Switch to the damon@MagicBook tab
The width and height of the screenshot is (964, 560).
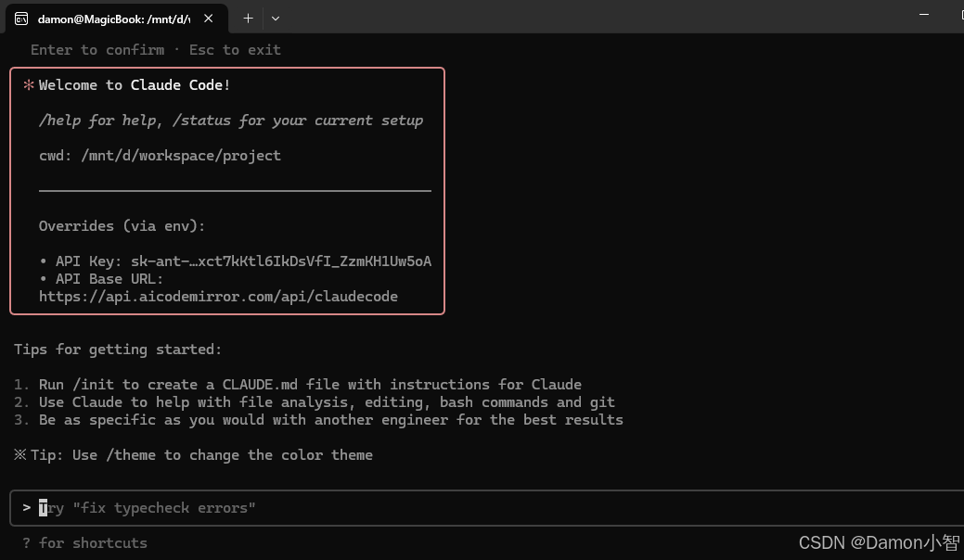point(113,18)
